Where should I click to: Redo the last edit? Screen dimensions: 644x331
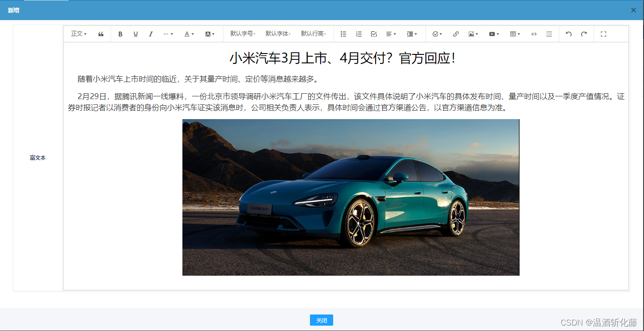[584, 34]
